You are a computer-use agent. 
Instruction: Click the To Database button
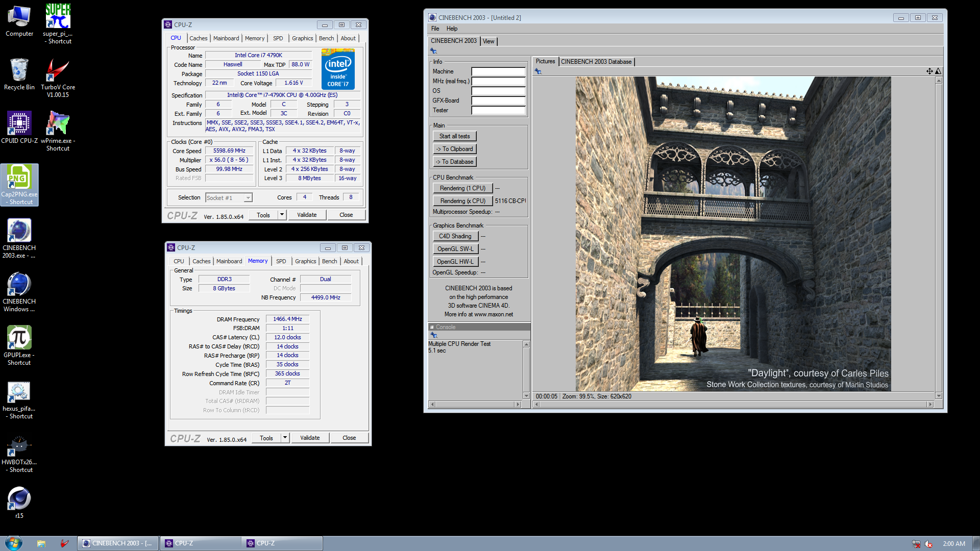454,162
